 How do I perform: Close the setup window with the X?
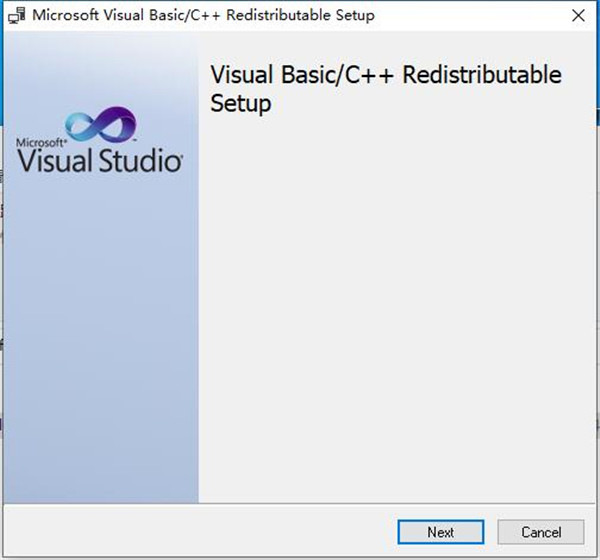(579, 16)
